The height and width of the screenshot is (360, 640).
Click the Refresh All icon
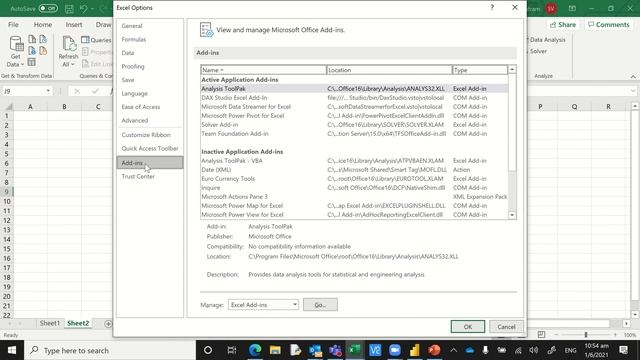(68, 51)
